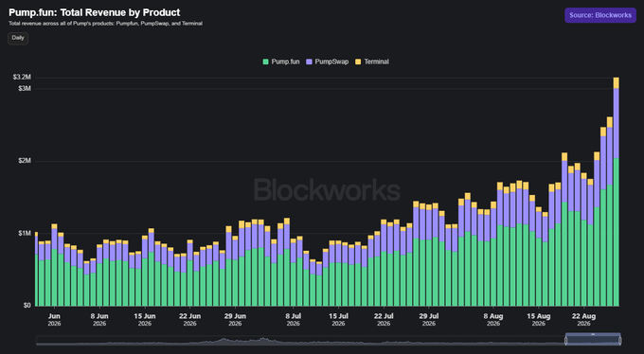Screen dimensions: 644x354
Task: Click the '8 Jul' x-axis label
Action: (x=294, y=316)
